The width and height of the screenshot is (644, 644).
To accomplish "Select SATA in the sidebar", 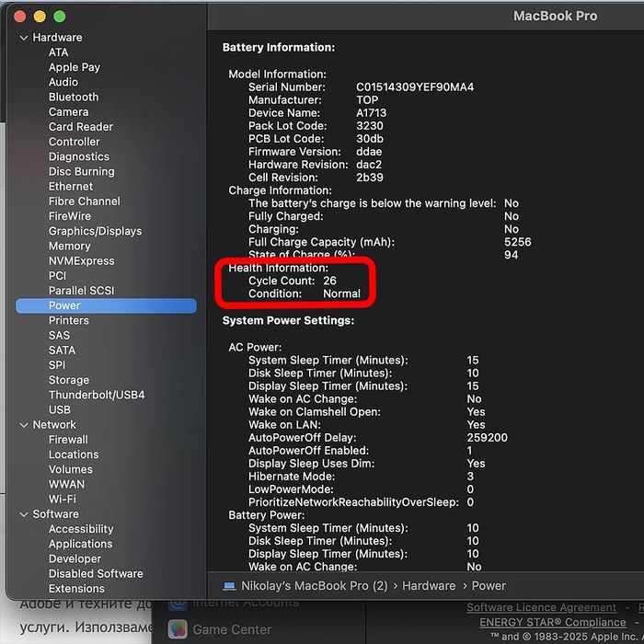I will (62, 351).
